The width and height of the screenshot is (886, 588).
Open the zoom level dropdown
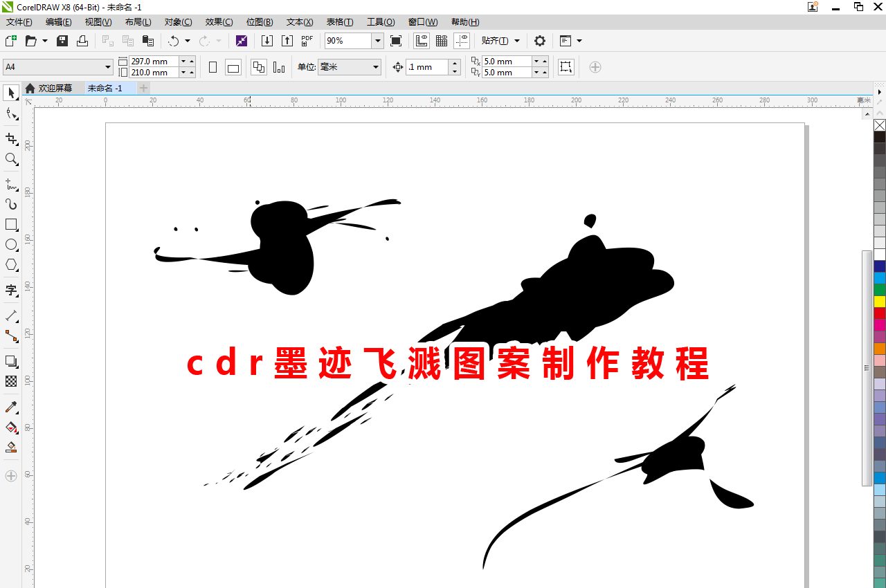coord(378,40)
